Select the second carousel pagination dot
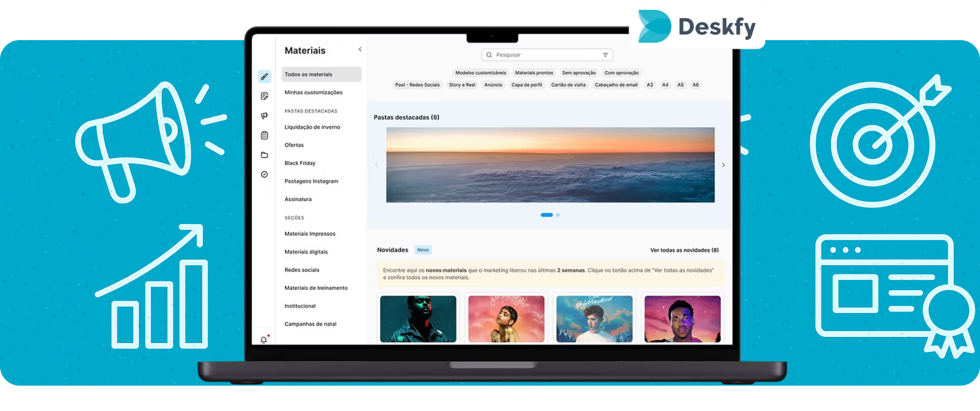This screenshot has width=980, height=411. pos(558,215)
